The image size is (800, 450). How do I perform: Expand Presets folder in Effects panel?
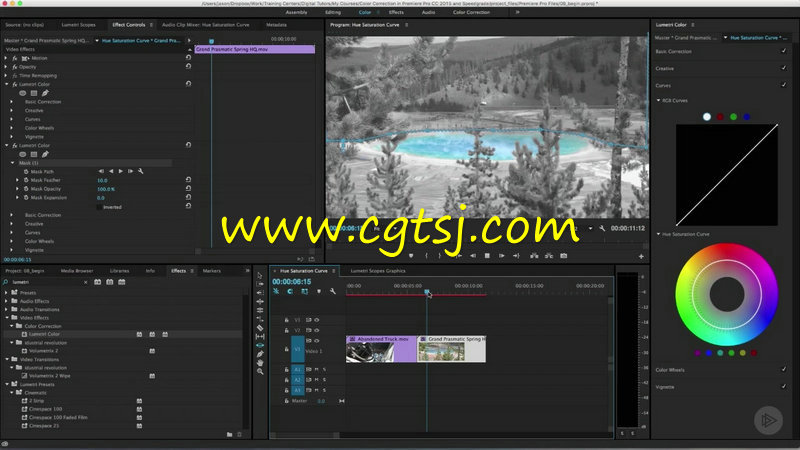6,293
